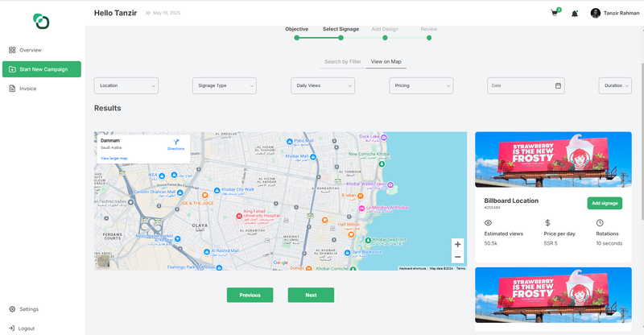Select Start New Campaign in sidebar

42,69
